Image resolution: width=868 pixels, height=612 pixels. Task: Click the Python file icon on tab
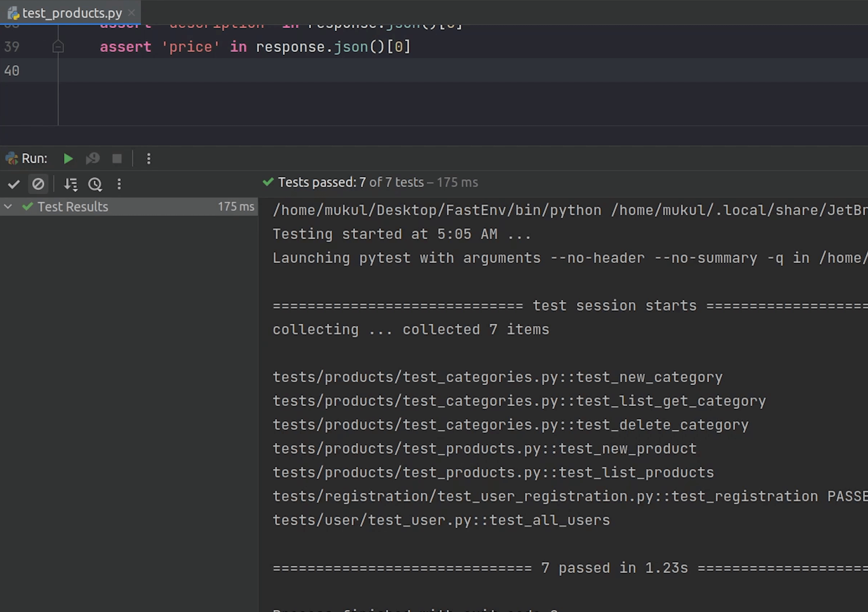pos(14,14)
